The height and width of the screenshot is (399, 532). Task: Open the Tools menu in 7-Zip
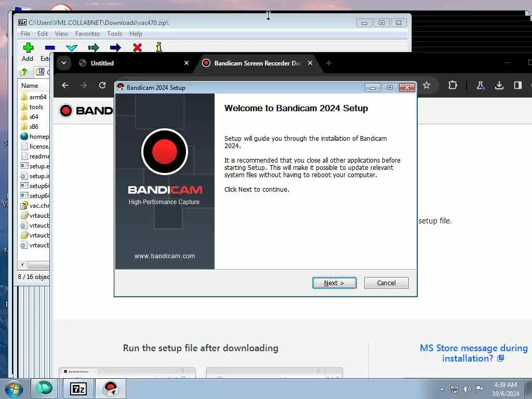pos(115,34)
